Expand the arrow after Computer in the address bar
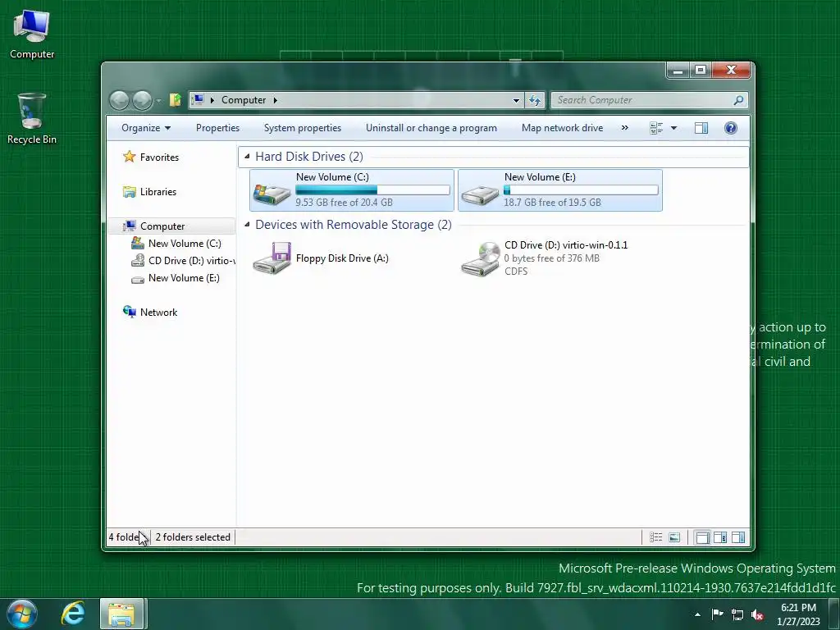This screenshot has height=630, width=840. 276,100
